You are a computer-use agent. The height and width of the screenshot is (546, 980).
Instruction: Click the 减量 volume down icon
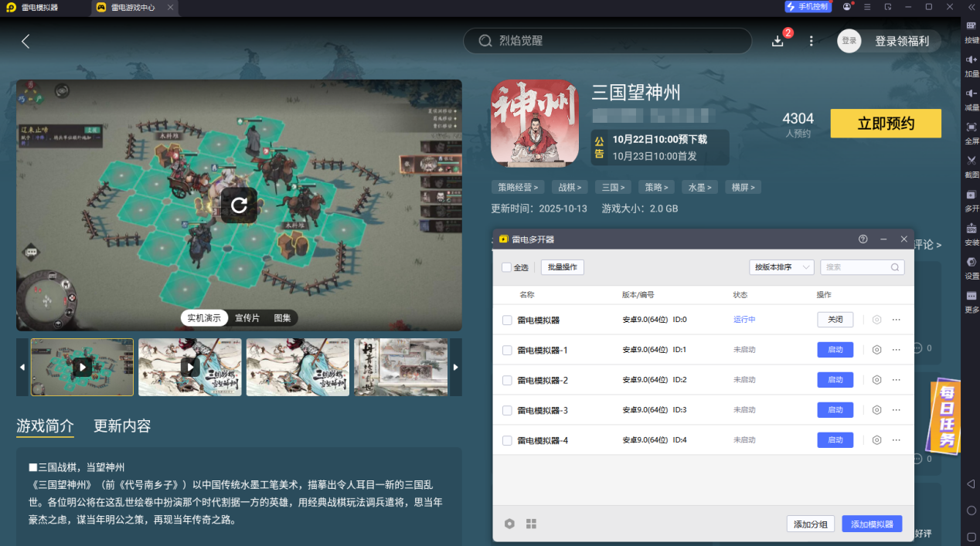(971, 93)
